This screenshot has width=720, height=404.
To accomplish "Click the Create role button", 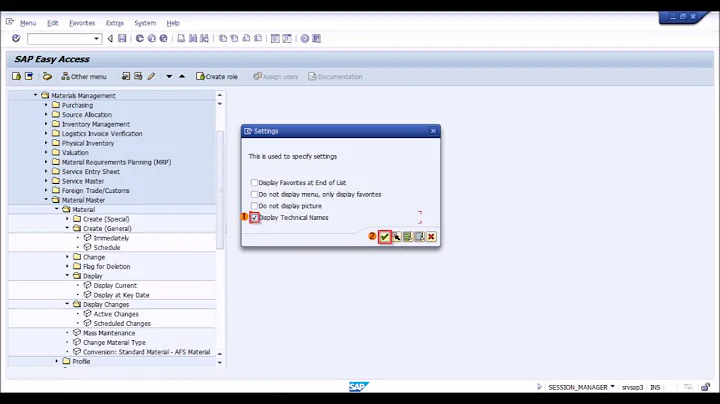I will (217, 77).
